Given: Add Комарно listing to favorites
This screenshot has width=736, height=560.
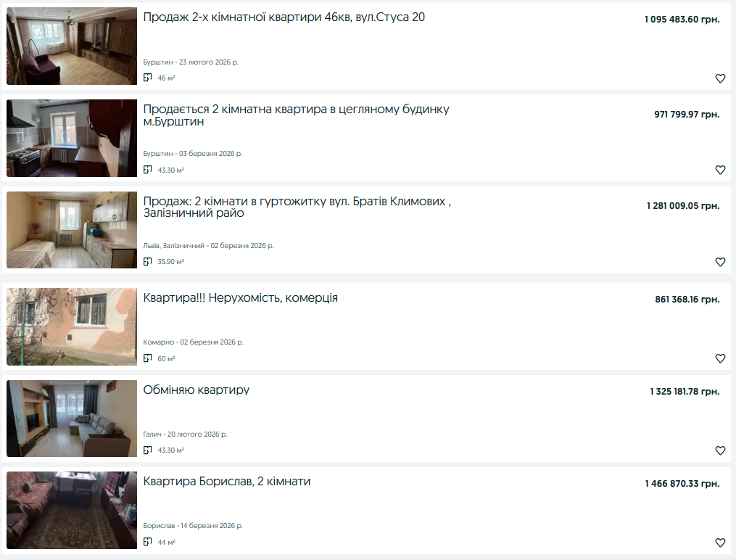Looking at the screenshot, I should [x=720, y=358].
